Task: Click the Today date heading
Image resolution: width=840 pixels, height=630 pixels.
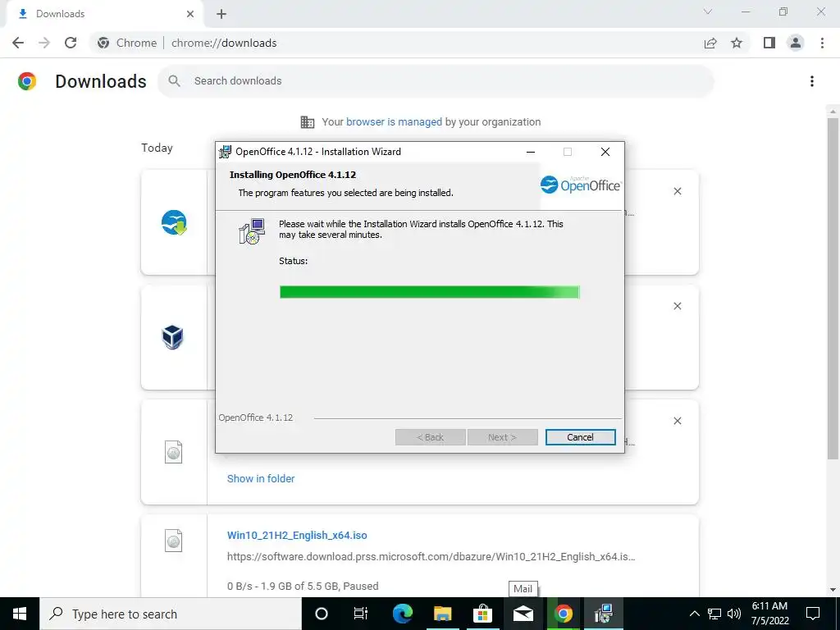Action: coord(157,148)
